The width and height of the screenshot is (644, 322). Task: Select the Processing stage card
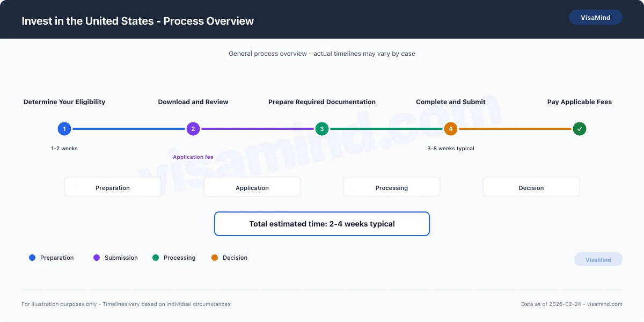pos(392,187)
